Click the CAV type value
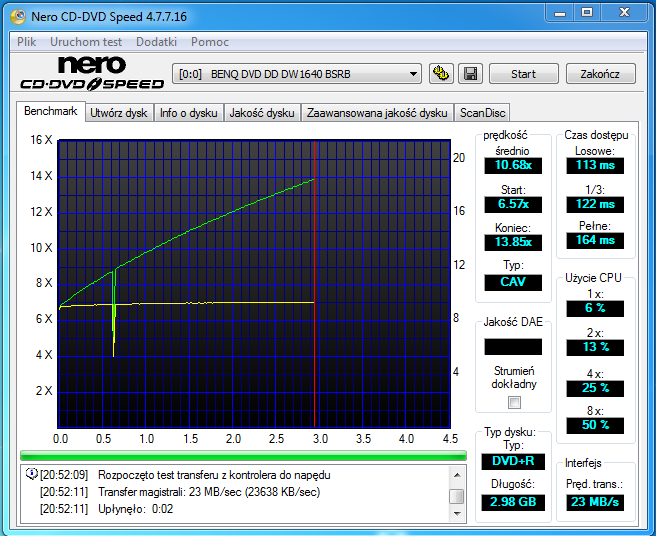 pos(513,282)
